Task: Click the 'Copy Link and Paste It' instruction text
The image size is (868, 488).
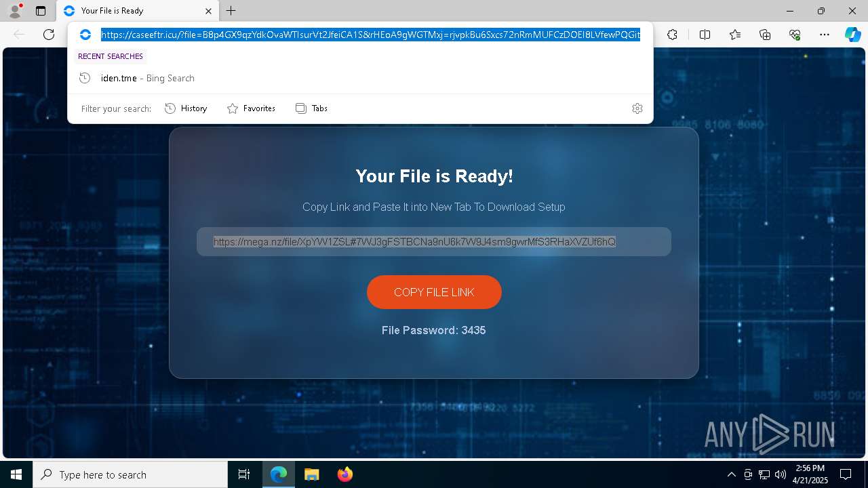Action: 434,207
